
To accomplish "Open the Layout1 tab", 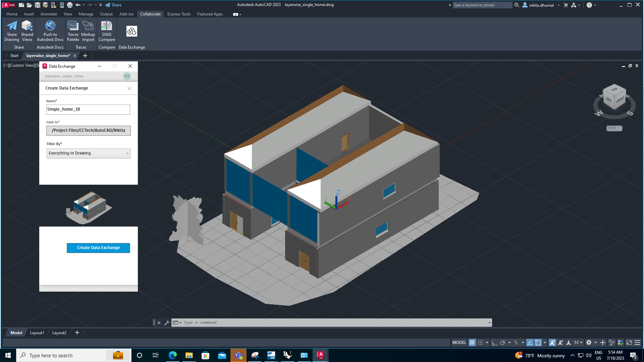I will tap(37, 333).
